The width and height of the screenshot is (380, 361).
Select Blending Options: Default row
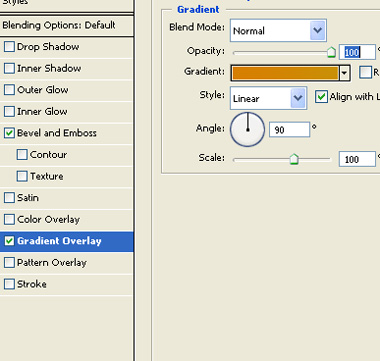coord(67,25)
